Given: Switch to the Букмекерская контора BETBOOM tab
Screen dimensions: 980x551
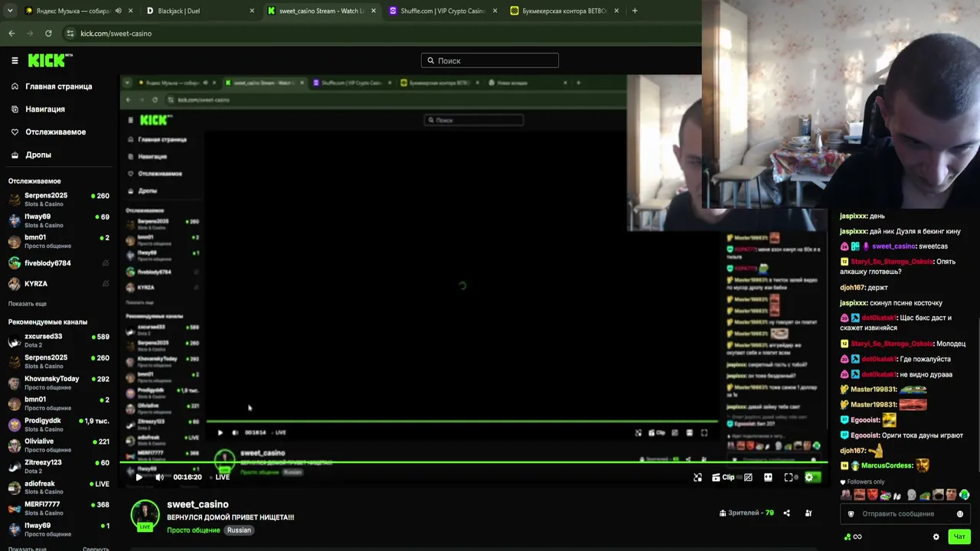Looking at the screenshot, I should [x=565, y=11].
